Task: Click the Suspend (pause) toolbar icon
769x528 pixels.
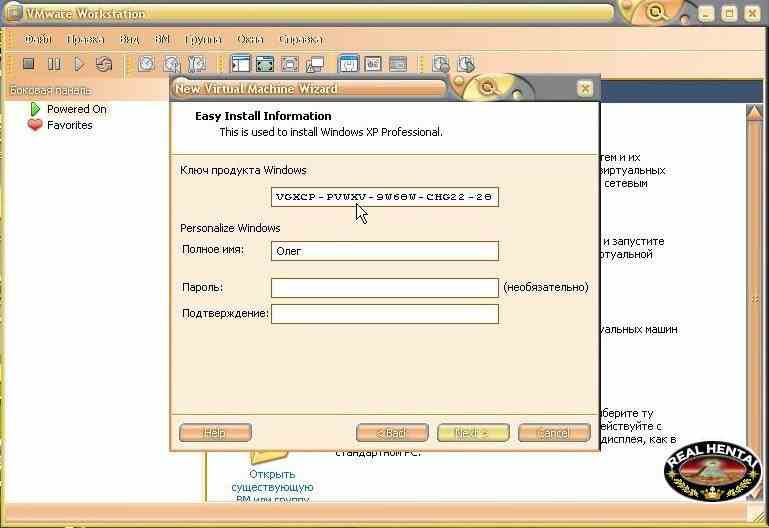Action: point(54,64)
